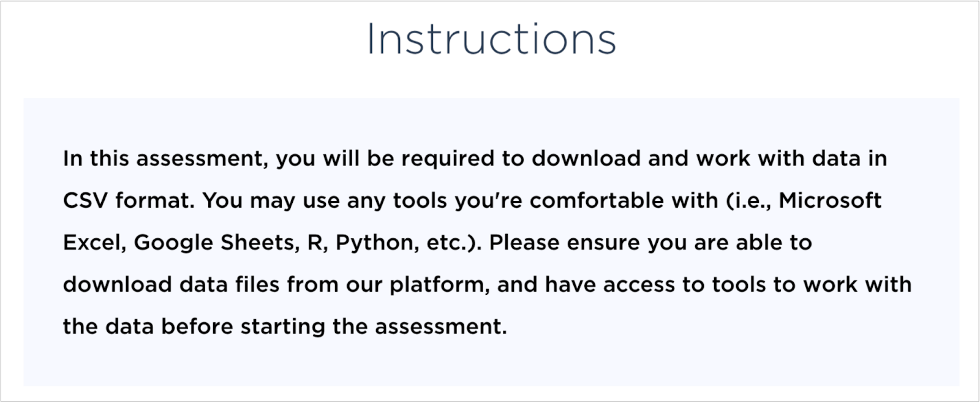Click the words "In this assessment"

click(164, 159)
